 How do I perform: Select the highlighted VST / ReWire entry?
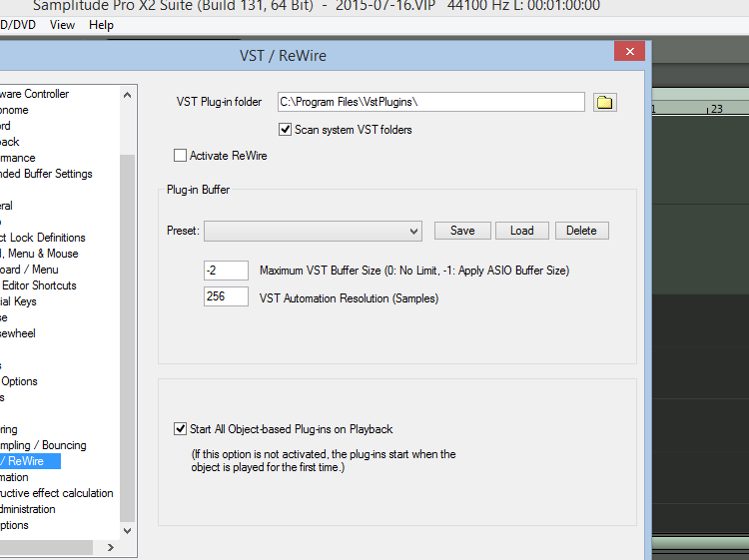coord(30,461)
